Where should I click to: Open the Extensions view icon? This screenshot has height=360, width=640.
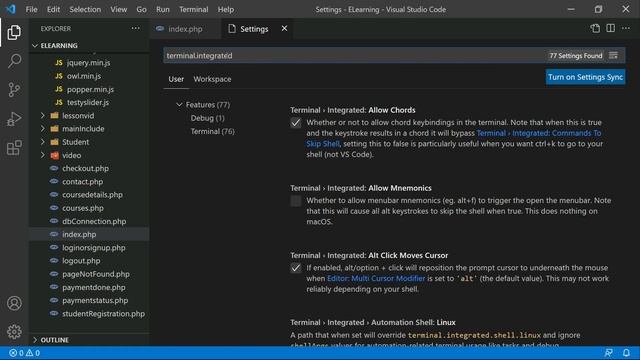(x=14, y=148)
